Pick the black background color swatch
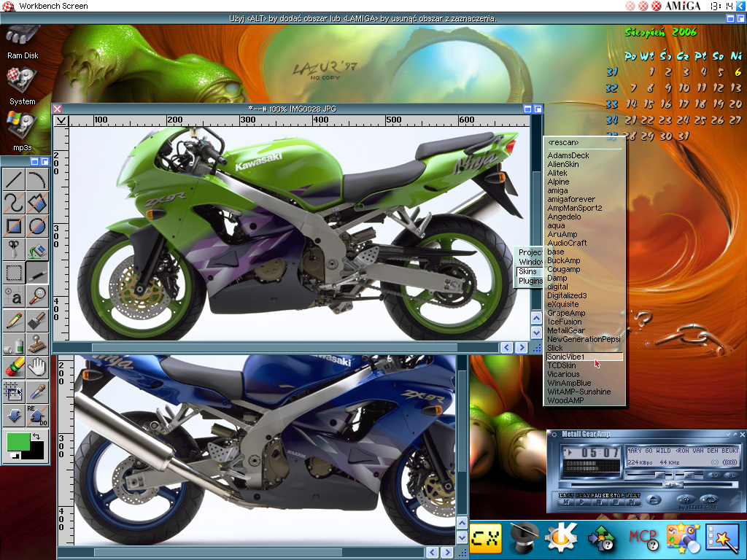Screen dimensions: 747x560 click(37, 451)
